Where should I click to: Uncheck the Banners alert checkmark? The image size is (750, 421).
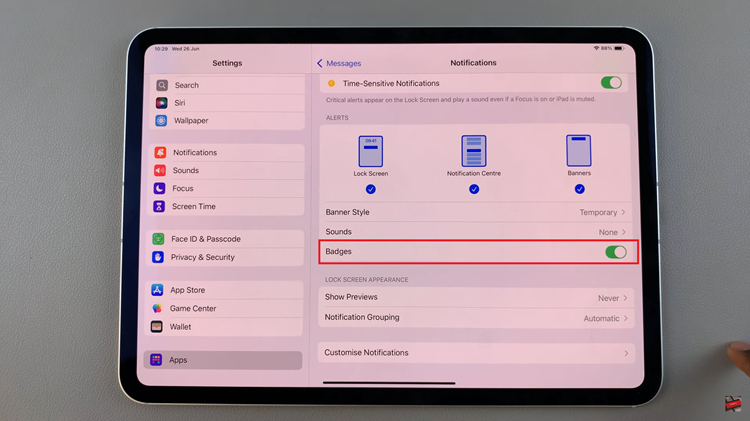(x=580, y=189)
